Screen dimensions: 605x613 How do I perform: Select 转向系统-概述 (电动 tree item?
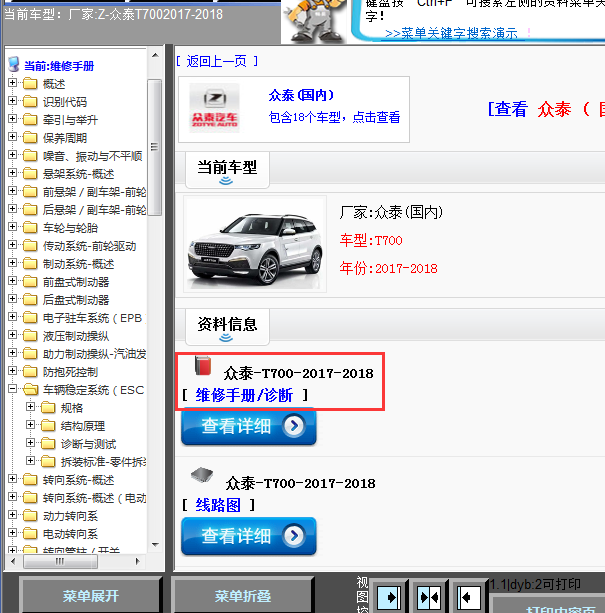(x=94, y=498)
